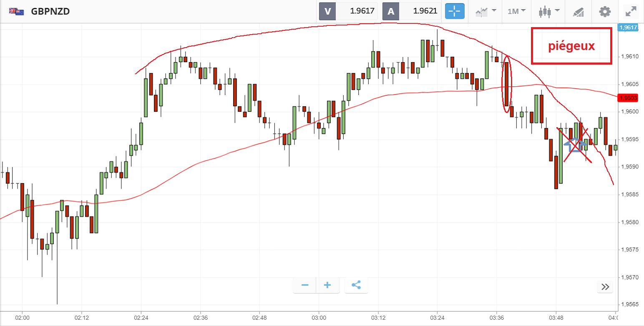
Task: Click the red ellipse around the candle
Action: click(x=507, y=84)
